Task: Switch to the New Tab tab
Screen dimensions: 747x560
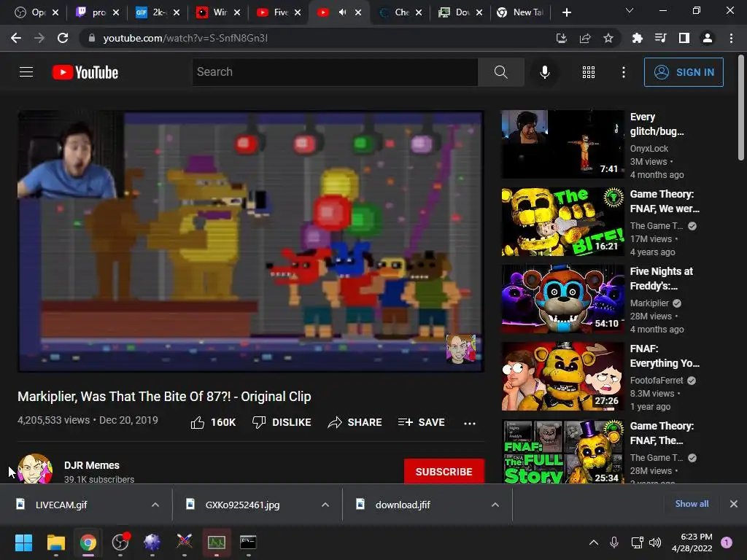Action: [x=520, y=12]
